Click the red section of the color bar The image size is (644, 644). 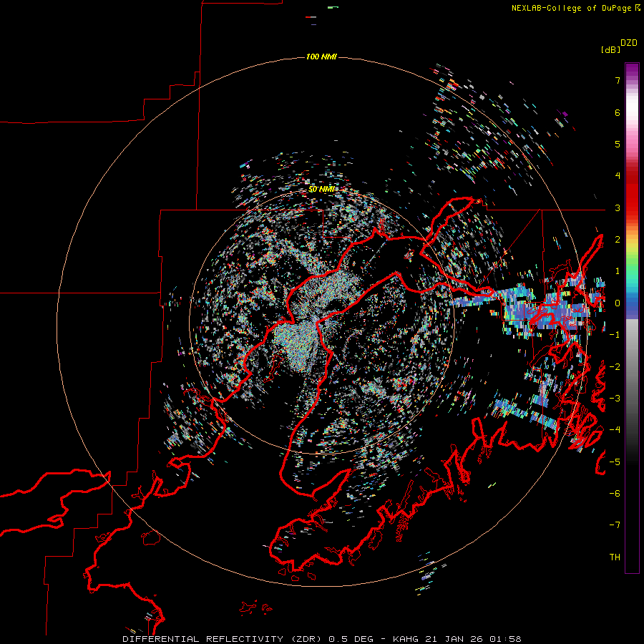pos(632,191)
